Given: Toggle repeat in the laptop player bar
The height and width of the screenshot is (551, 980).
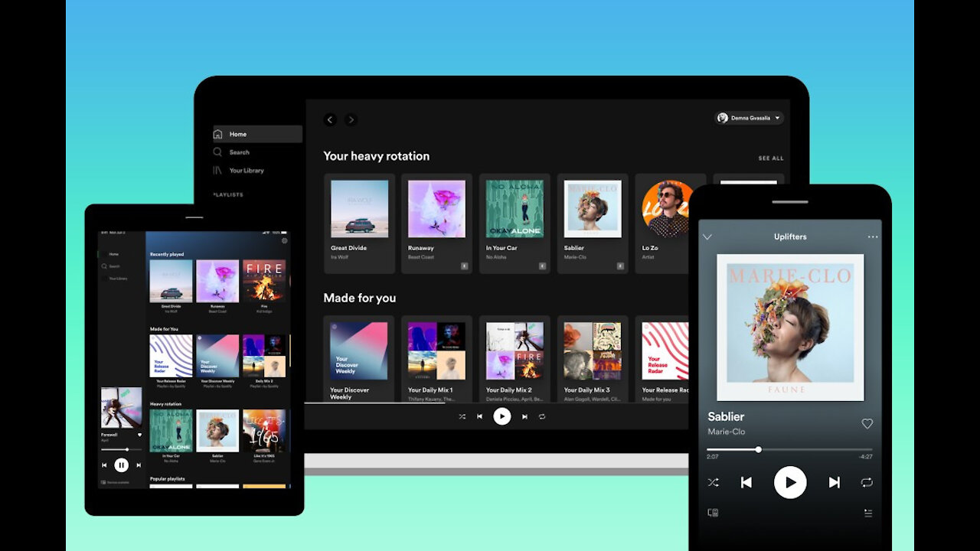Looking at the screenshot, I should [542, 416].
